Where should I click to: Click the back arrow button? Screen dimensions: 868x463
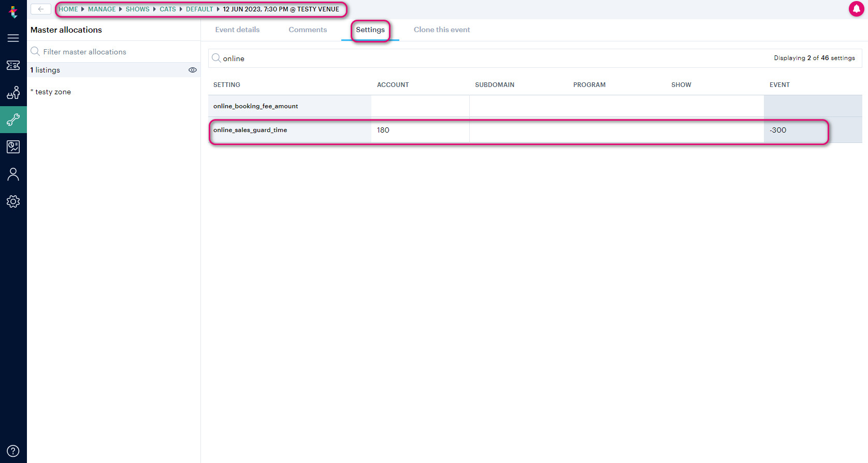click(41, 9)
